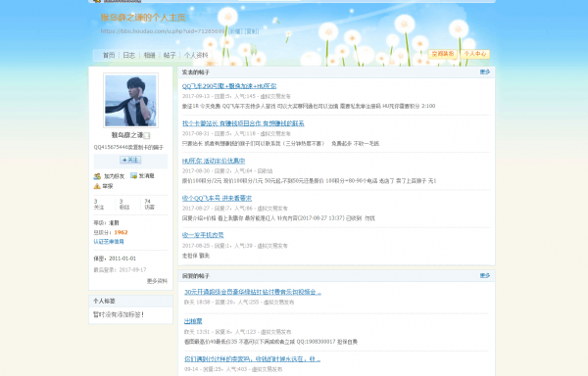
Task: Click signature text starting QQ415675446
Action: coord(128,147)
